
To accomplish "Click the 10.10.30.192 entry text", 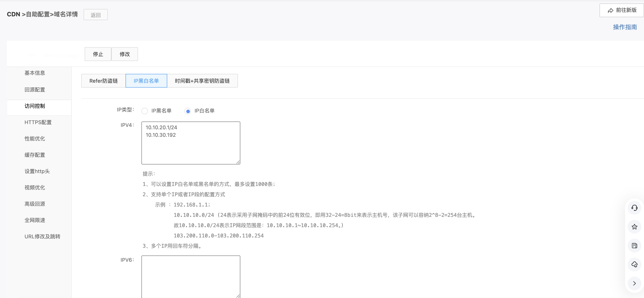I will 161,135.
